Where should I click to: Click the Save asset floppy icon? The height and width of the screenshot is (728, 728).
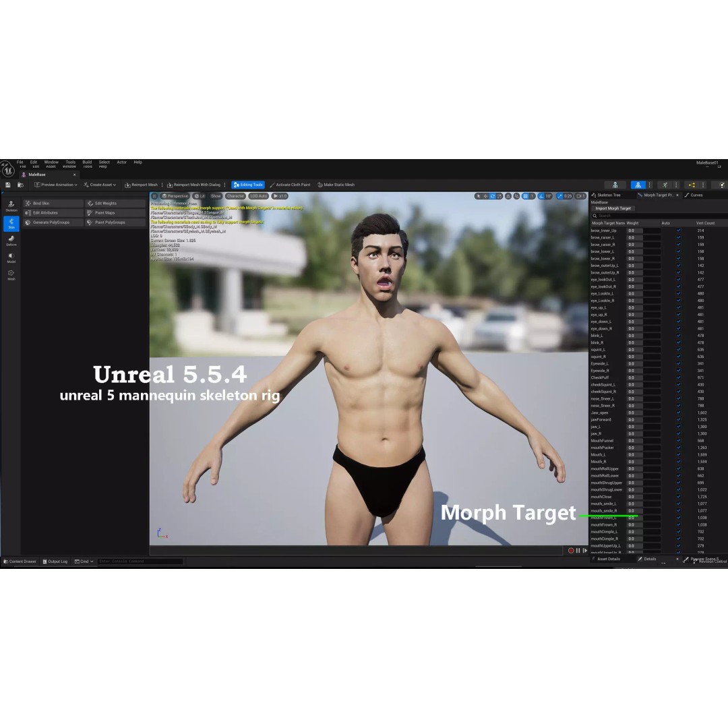pos(8,185)
